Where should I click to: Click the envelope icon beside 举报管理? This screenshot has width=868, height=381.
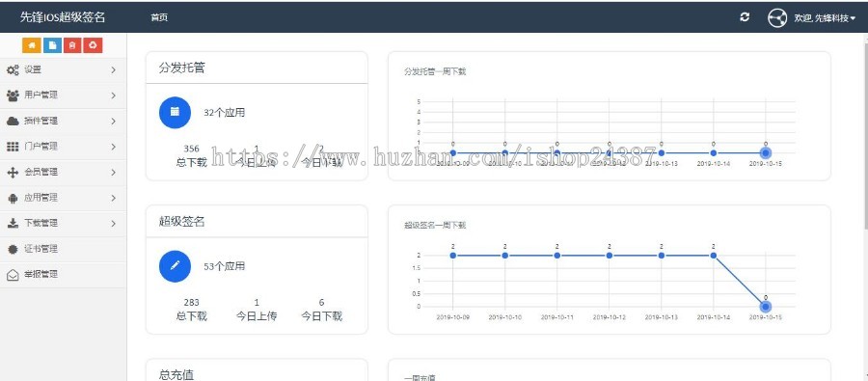(x=13, y=275)
